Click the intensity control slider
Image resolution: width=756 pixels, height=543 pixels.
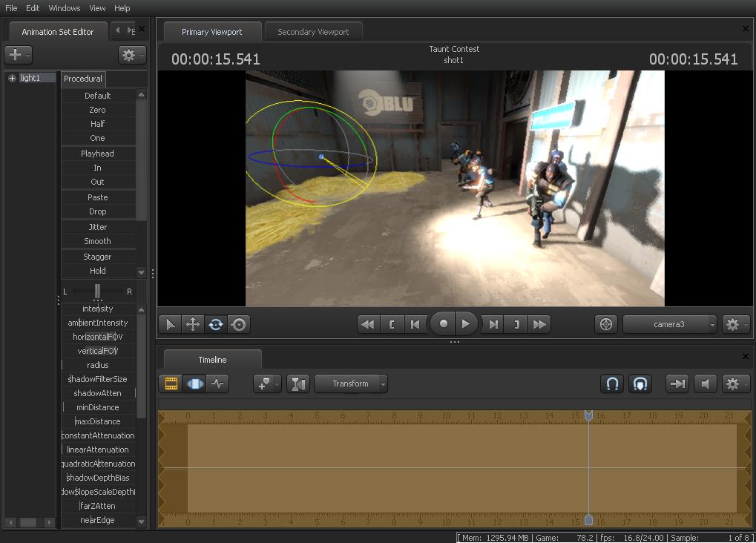[x=98, y=309]
